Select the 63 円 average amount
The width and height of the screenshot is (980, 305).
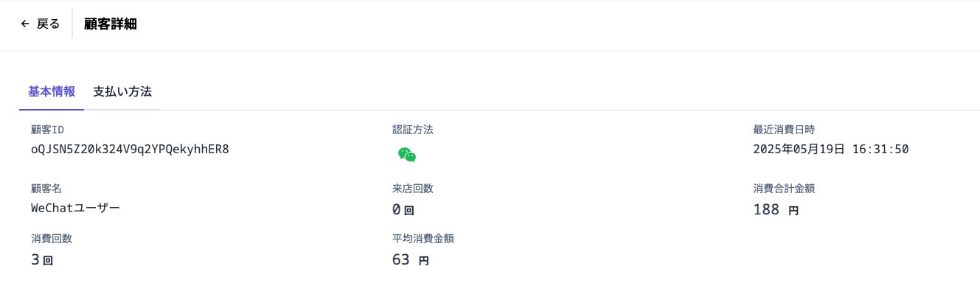point(410,259)
